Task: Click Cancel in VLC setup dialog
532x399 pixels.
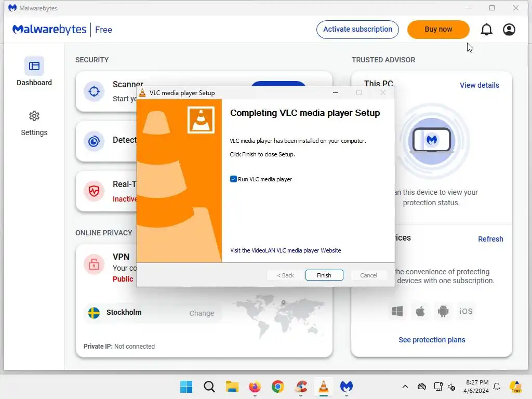Action: 368,275
